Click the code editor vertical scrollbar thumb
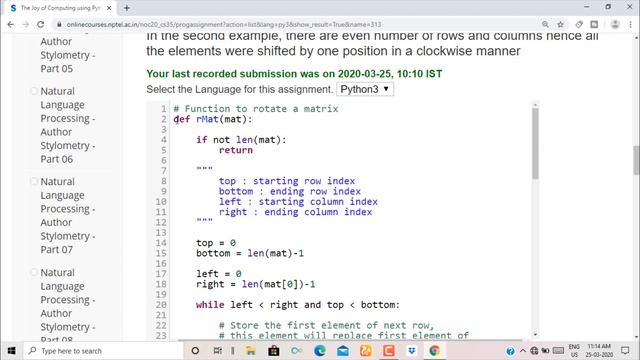This screenshot has height=360, width=640. [535, 144]
